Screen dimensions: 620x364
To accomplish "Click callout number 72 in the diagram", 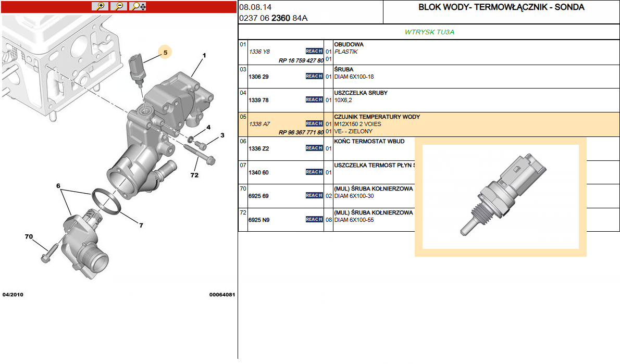I will 194,175.
